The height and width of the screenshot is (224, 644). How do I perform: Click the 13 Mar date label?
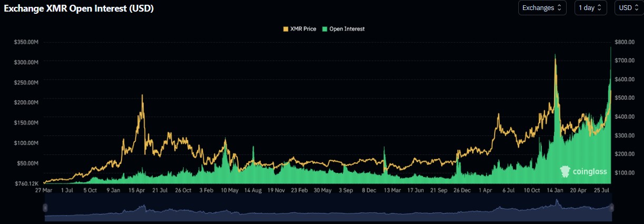coord(392,190)
